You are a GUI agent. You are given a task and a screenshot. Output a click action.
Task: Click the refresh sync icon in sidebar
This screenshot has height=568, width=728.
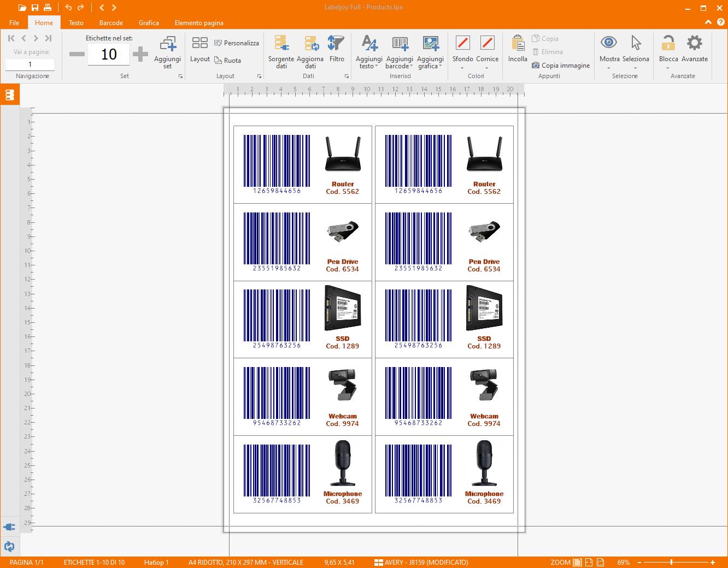(x=9, y=546)
